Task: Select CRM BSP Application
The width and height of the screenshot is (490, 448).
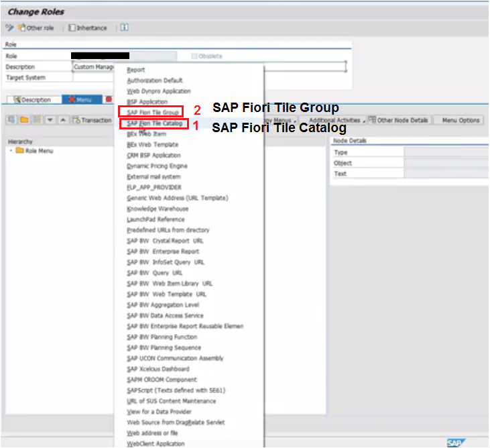Action: tap(154, 155)
